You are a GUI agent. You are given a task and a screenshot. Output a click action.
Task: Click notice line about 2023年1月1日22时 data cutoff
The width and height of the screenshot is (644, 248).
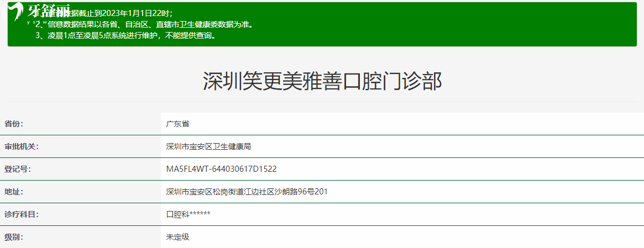point(104,13)
